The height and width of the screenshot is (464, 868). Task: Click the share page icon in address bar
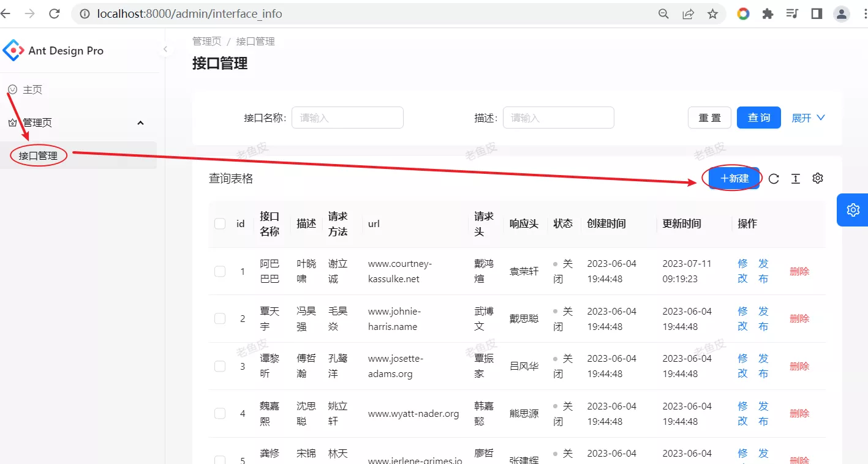[x=688, y=13]
